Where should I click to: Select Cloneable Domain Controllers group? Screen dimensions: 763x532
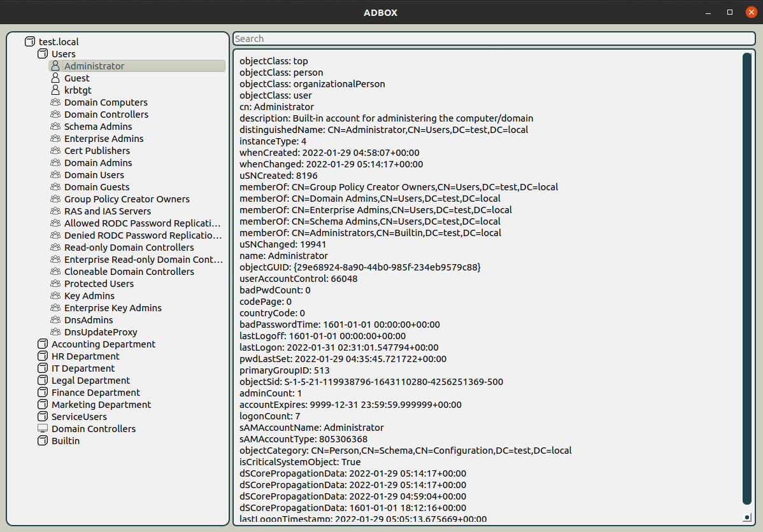point(129,272)
